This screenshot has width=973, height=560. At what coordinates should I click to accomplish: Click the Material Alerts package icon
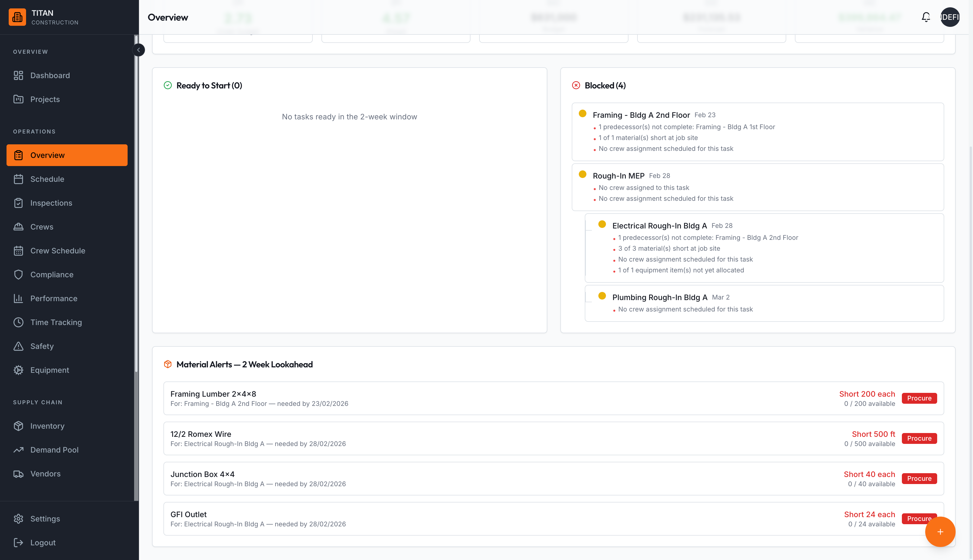pos(168,364)
